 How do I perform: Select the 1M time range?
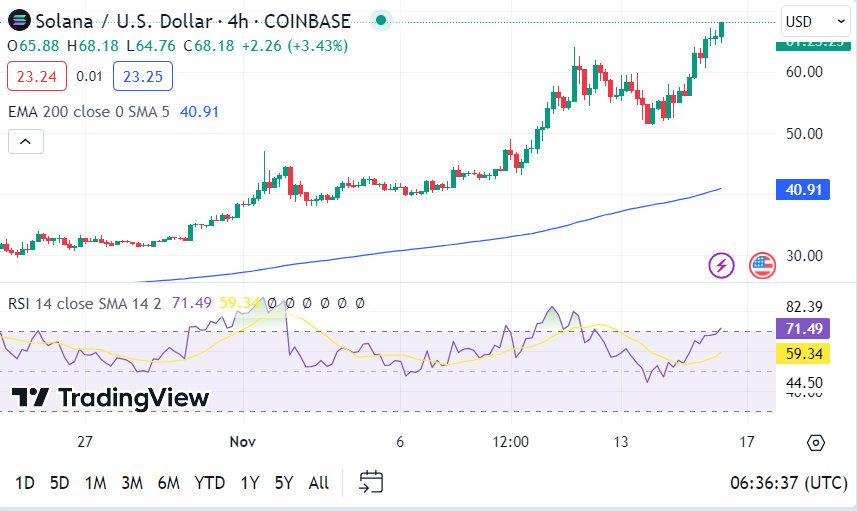95,483
